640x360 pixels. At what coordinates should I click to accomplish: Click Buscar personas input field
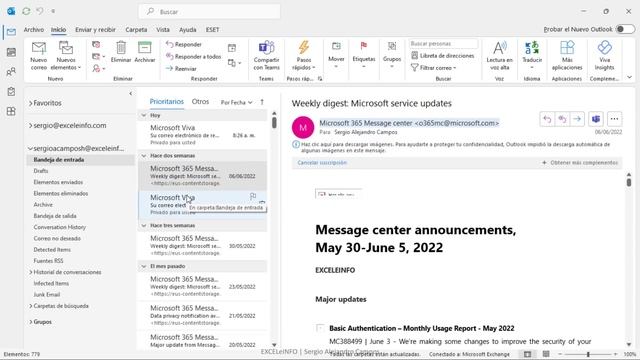coord(443,44)
